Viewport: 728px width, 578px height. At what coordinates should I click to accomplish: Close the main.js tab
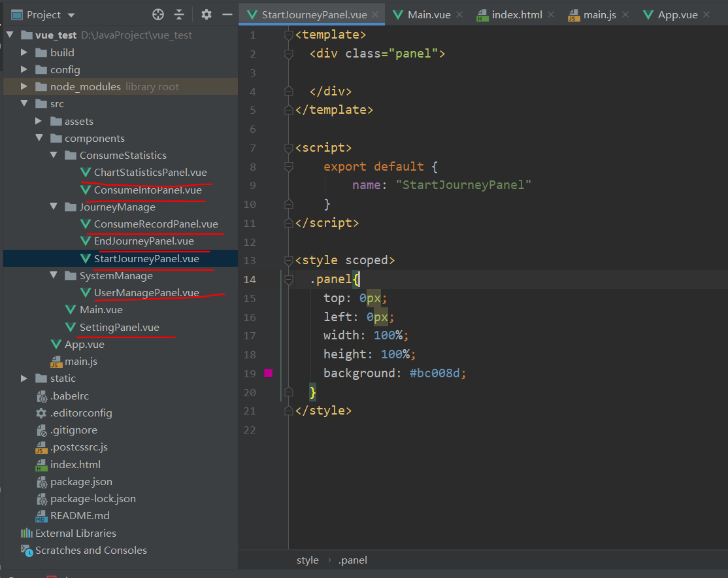[625, 15]
